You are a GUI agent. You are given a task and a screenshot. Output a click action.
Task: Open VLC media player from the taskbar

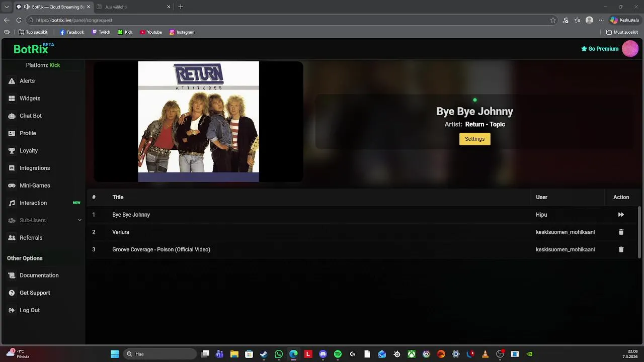click(485, 354)
